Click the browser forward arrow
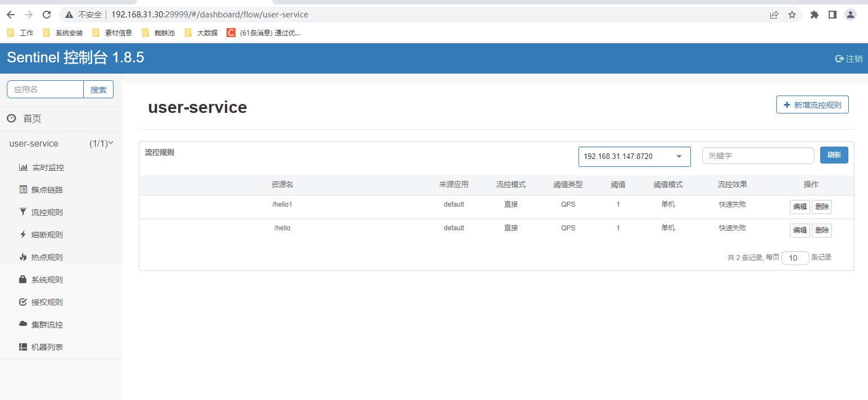 pos(29,15)
